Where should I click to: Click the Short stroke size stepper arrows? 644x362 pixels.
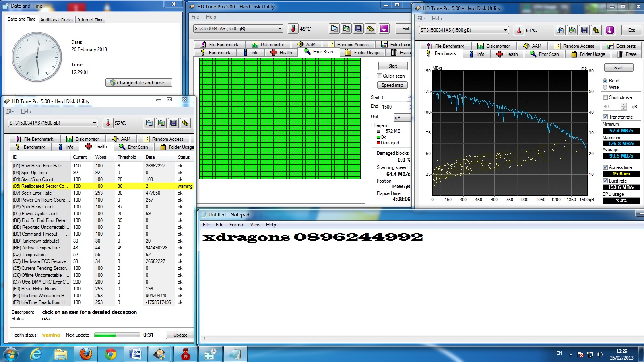point(624,107)
